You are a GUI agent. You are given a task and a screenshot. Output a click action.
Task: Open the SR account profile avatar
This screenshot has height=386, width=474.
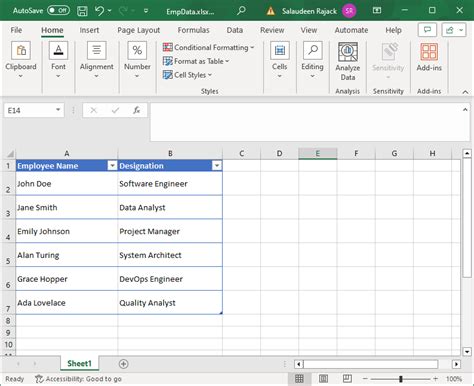tap(349, 11)
